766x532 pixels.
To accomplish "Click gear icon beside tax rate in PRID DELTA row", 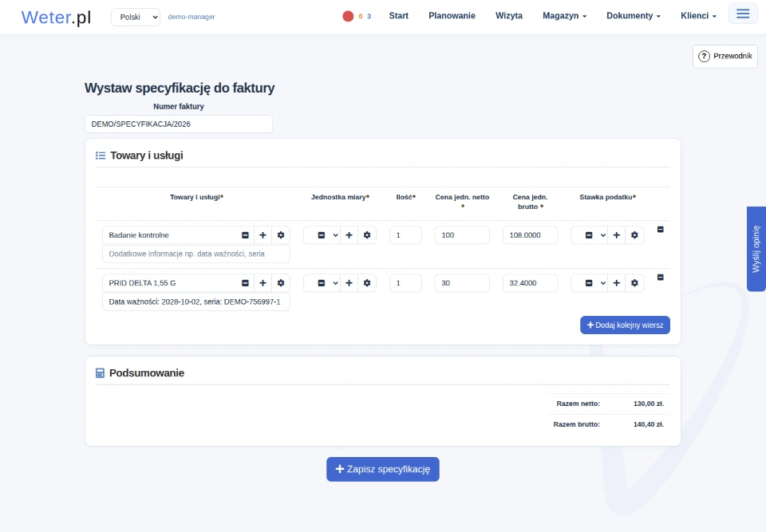I will [x=634, y=283].
